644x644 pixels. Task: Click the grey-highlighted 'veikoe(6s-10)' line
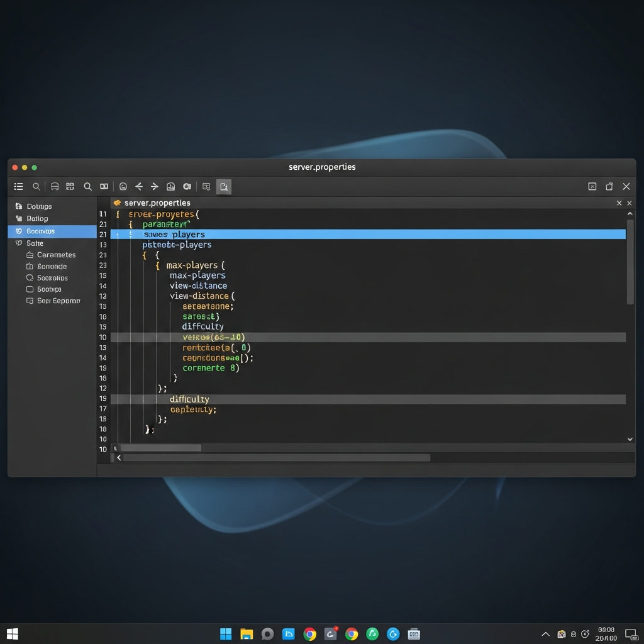pos(368,337)
